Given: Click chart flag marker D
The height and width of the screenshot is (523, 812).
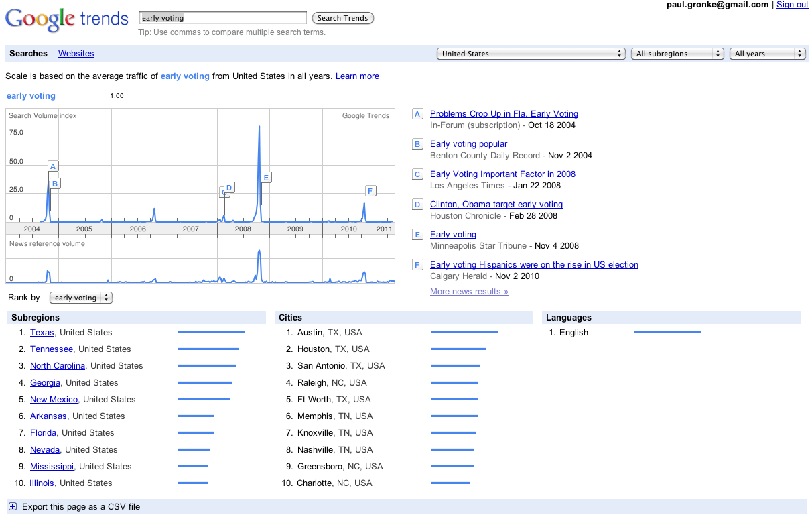Looking at the screenshot, I should tap(229, 188).
